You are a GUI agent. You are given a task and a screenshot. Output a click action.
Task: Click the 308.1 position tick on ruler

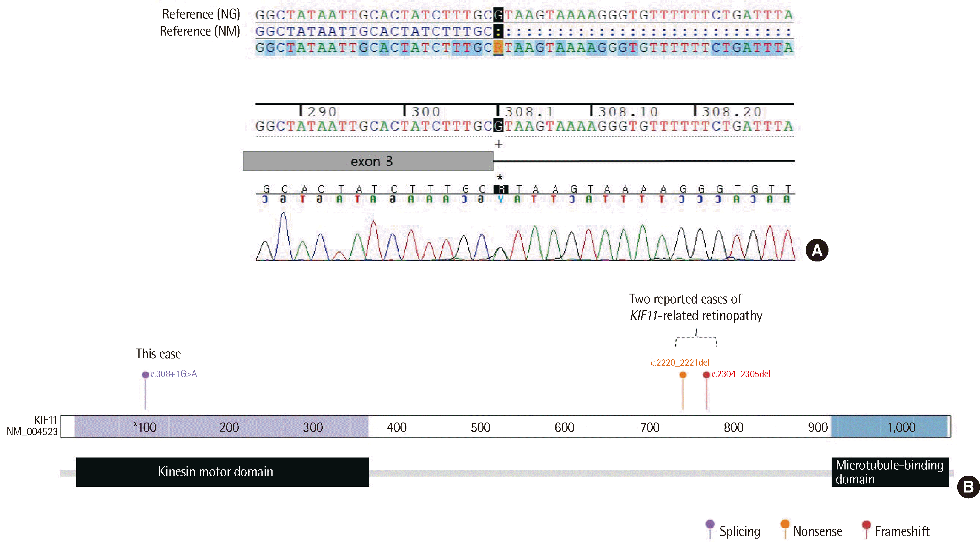click(x=498, y=111)
